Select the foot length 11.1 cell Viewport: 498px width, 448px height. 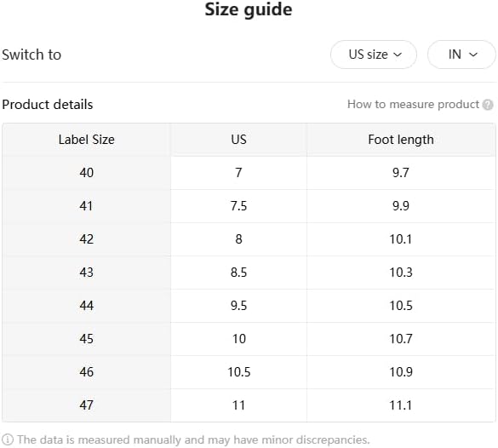point(401,405)
